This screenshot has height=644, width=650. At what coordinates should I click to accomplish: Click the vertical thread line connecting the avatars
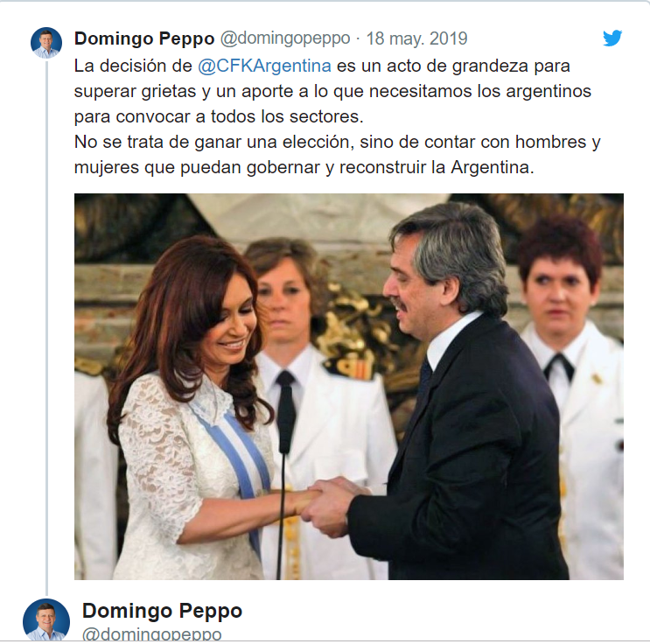[47, 327]
